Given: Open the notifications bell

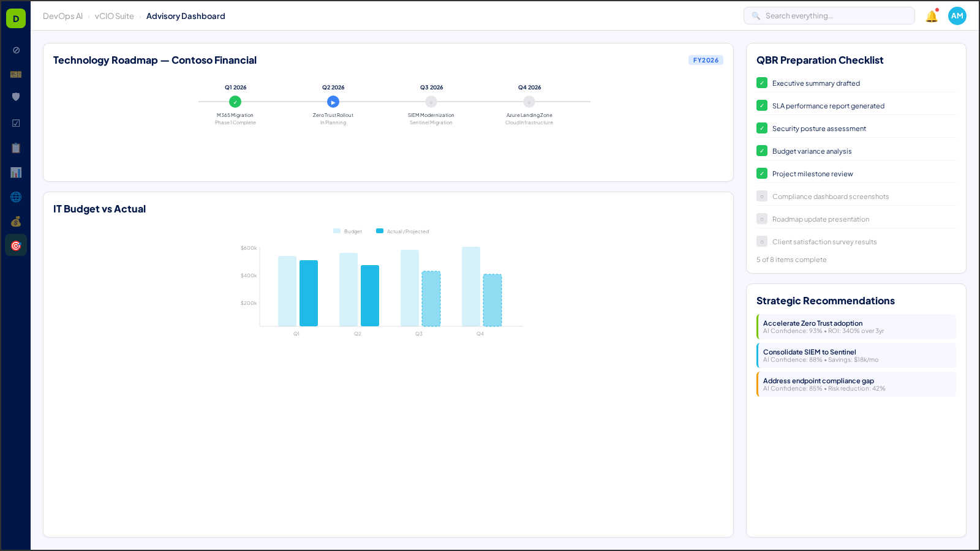Looking at the screenshot, I should pyautogui.click(x=931, y=16).
